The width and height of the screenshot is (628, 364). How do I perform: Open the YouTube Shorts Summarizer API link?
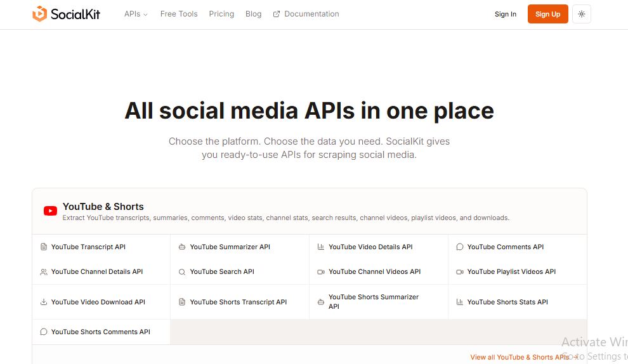coord(374,301)
